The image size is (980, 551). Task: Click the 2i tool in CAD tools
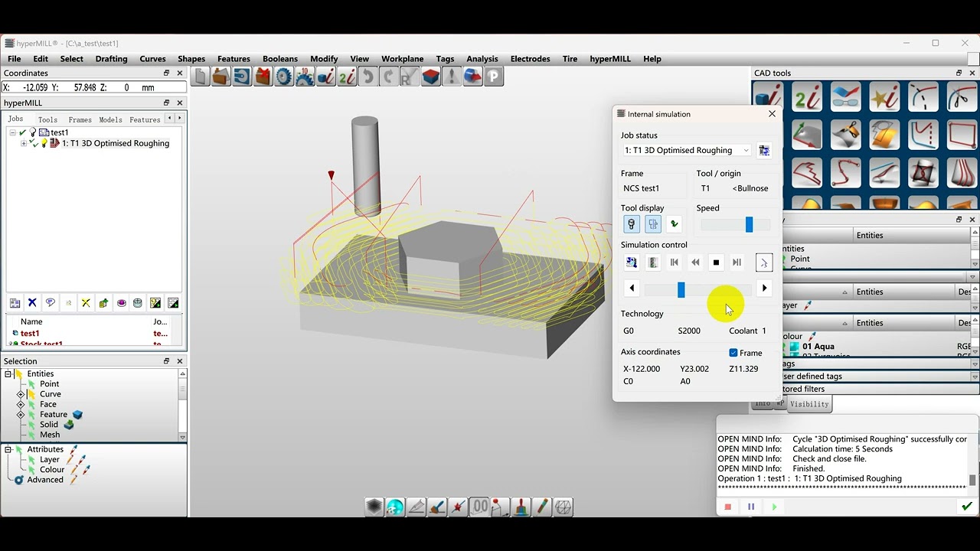tap(807, 97)
